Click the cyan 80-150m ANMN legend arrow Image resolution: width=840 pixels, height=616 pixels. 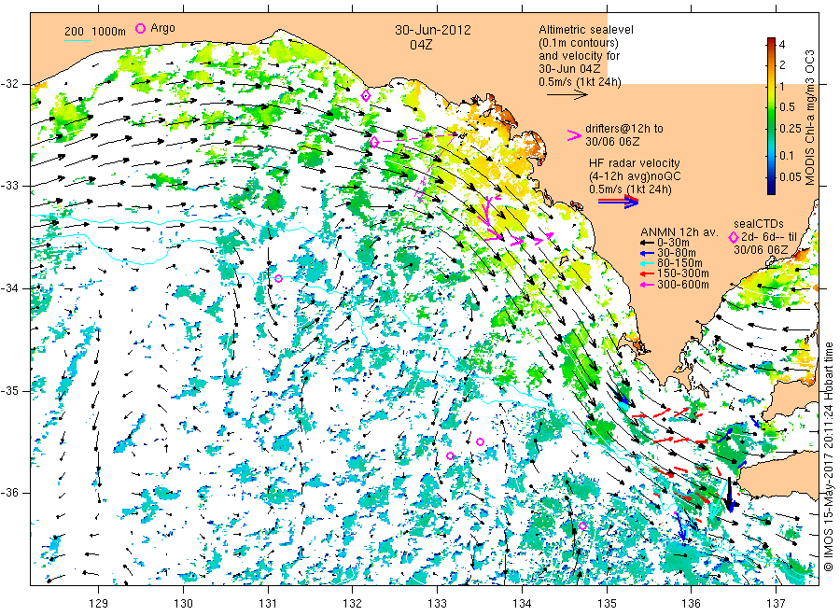(647, 263)
